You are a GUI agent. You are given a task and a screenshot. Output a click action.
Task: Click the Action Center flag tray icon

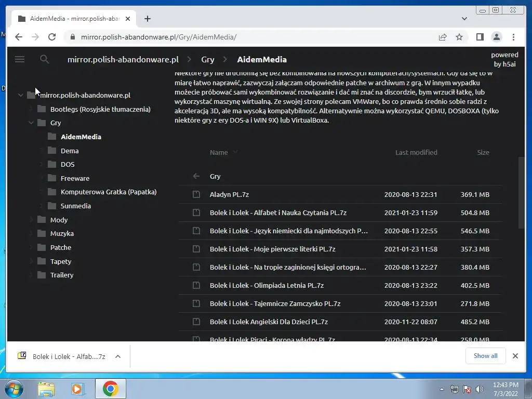467,389
